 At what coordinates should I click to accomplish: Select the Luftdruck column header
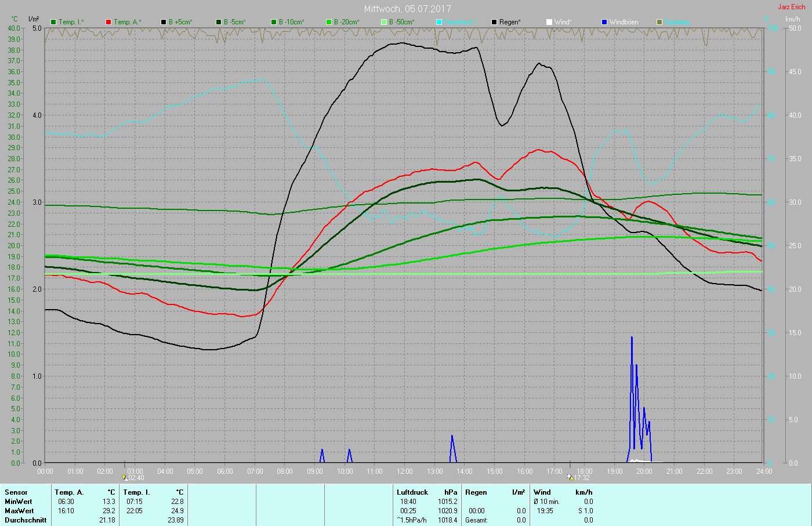coord(412,492)
